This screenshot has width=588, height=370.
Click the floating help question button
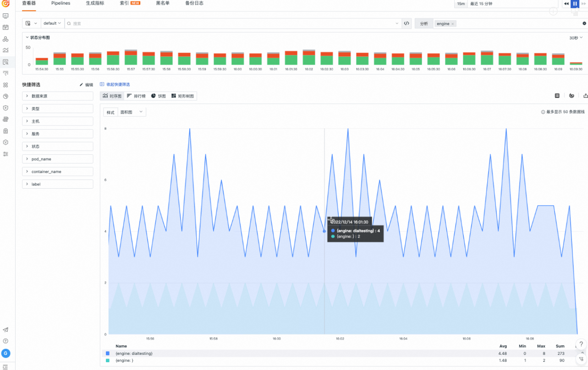[x=581, y=344]
